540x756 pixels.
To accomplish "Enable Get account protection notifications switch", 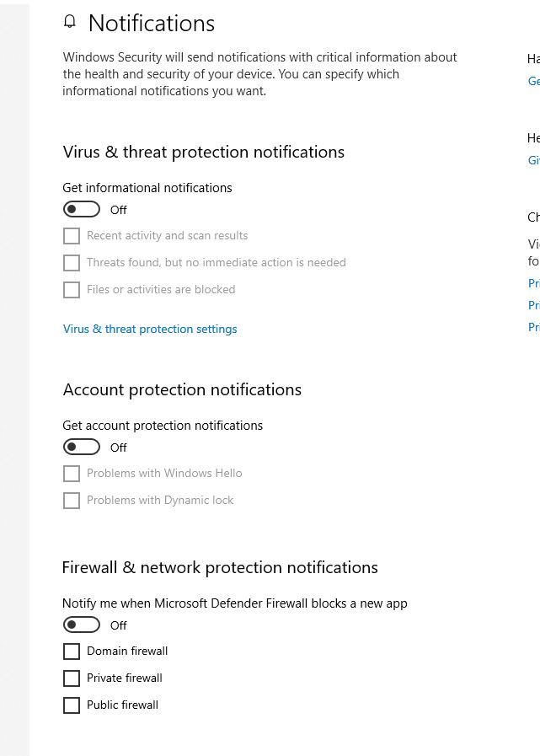I will (82, 448).
